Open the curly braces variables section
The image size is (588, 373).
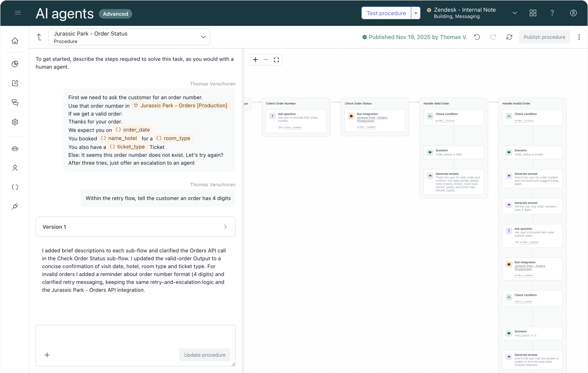15,187
